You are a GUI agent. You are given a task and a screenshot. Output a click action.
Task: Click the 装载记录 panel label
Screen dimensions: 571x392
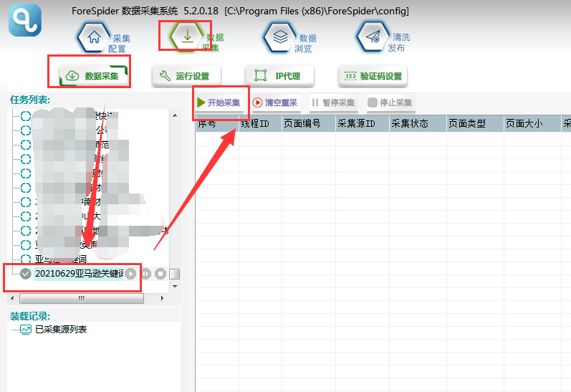tap(30, 316)
